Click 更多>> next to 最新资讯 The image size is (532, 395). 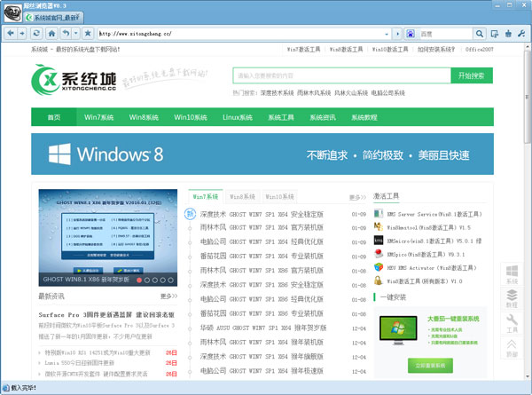pyautogui.click(x=168, y=296)
